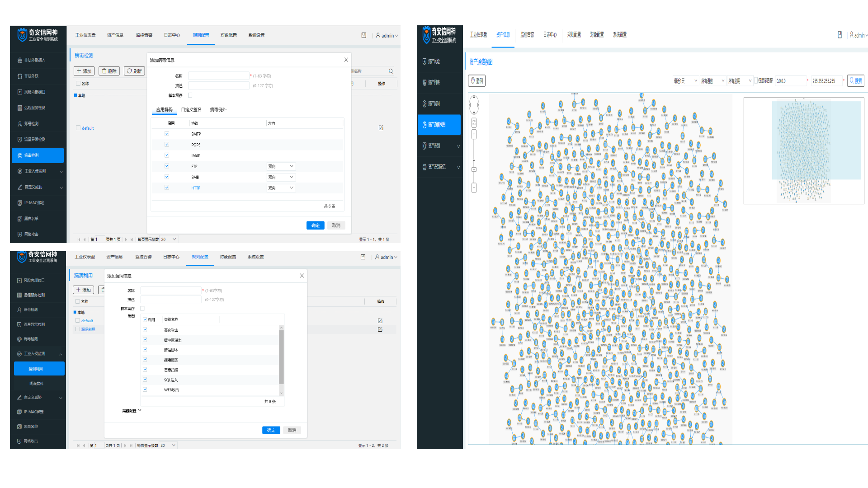This screenshot has width=868, height=488.
Task: Click the category list scrollbar in 添加漏洞信息 dialog
Action: click(281, 357)
